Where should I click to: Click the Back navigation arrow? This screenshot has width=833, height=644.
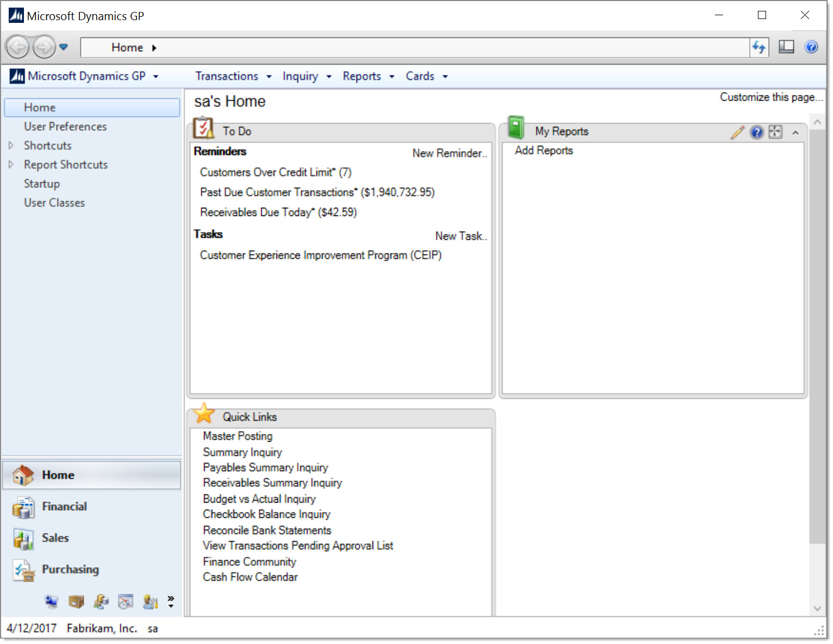pyautogui.click(x=17, y=47)
